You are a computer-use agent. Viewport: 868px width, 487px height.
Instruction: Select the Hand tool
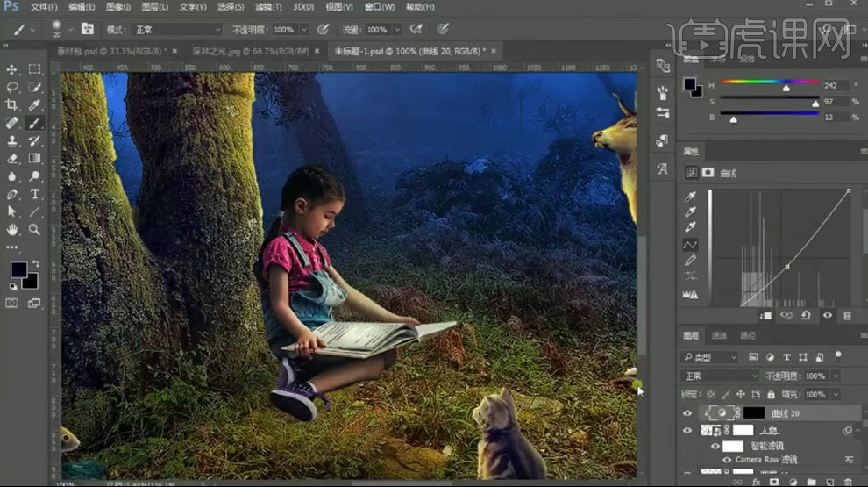point(11,229)
